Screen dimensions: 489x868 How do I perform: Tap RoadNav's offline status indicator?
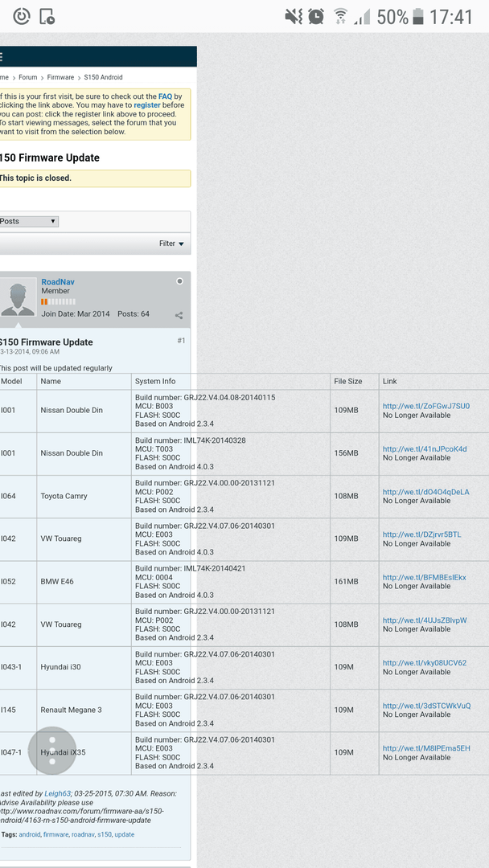(x=179, y=281)
